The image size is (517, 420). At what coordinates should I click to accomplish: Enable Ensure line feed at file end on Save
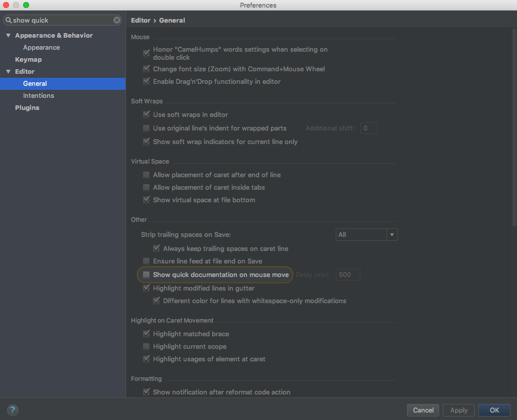(146, 261)
